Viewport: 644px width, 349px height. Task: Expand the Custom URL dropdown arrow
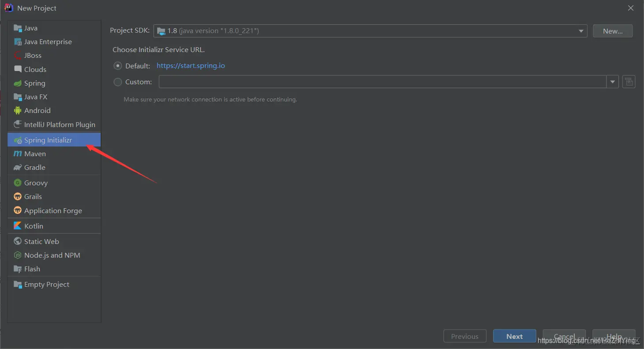tap(612, 82)
